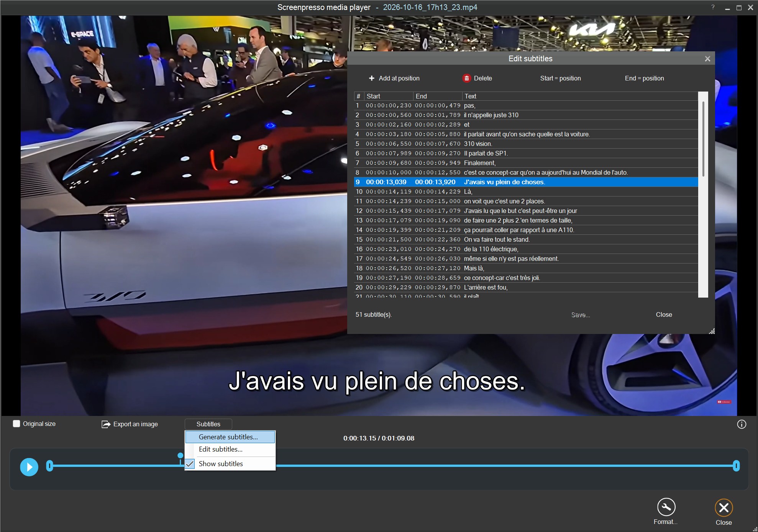The image size is (758, 532).
Task: Click the burned-in subtitle on the video
Action: 377,381
